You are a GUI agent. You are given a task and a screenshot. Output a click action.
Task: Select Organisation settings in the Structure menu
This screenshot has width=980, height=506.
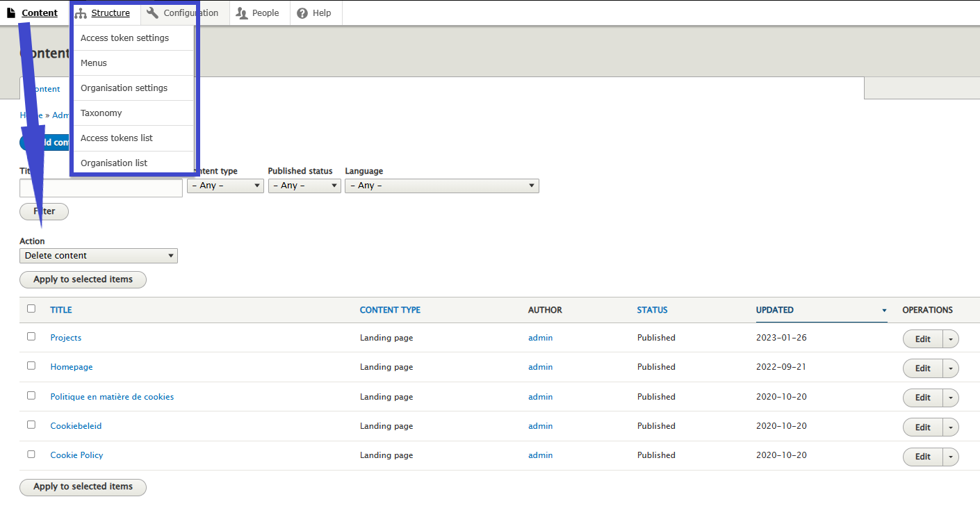tap(124, 88)
